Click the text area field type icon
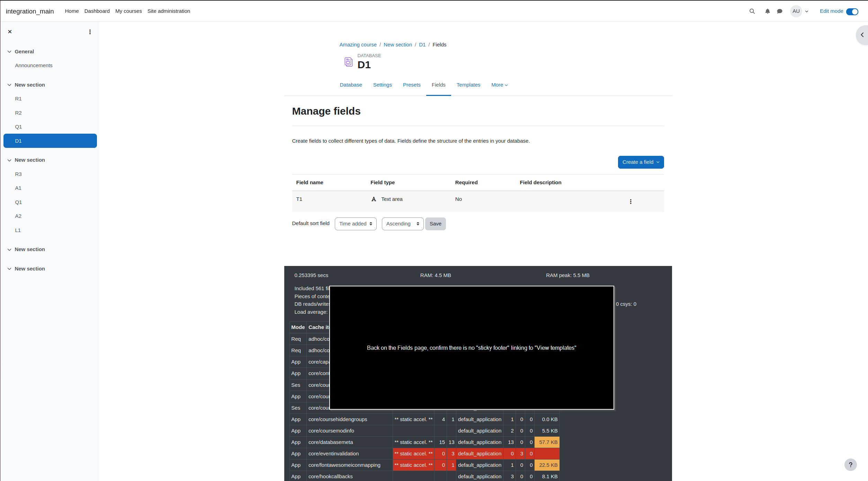Viewport: 868px width, 481px height. click(x=374, y=199)
